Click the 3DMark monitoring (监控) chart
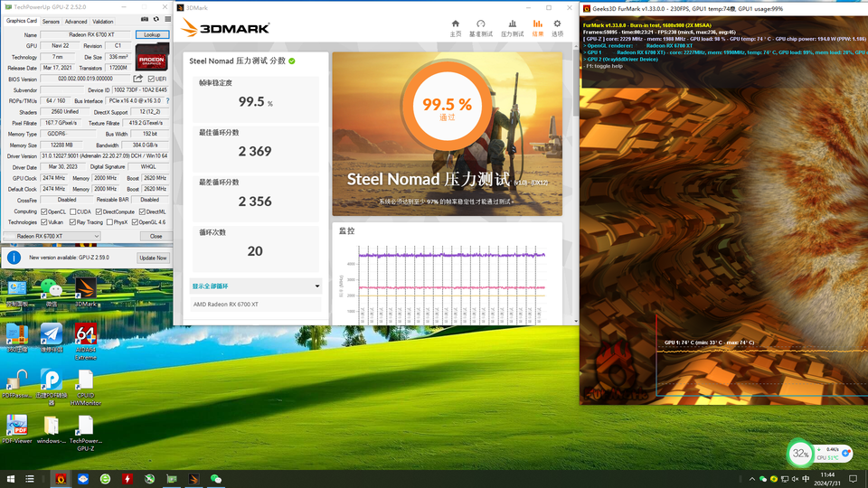 coord(448,283)
